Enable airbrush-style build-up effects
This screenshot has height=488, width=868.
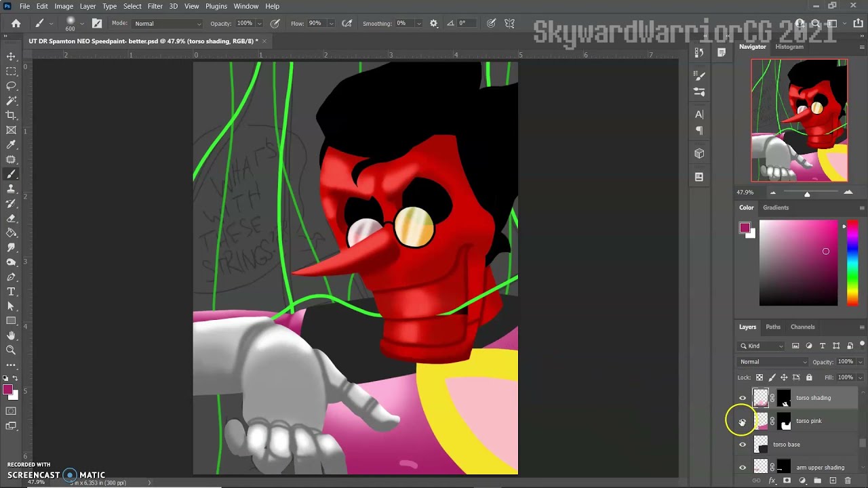click(x=347, y=23)
